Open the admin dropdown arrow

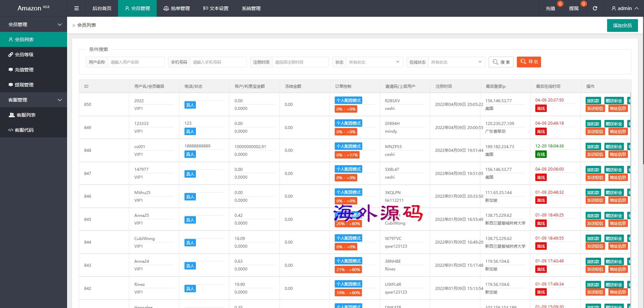click(636, 8)
